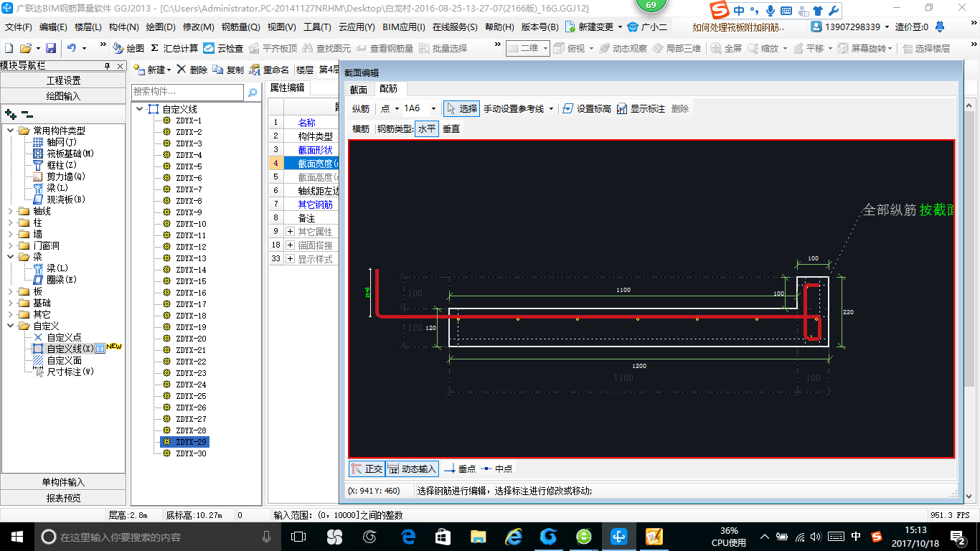Click 显示标注 show annotation tool
980x551 pixels.
(x=641, y=108)
